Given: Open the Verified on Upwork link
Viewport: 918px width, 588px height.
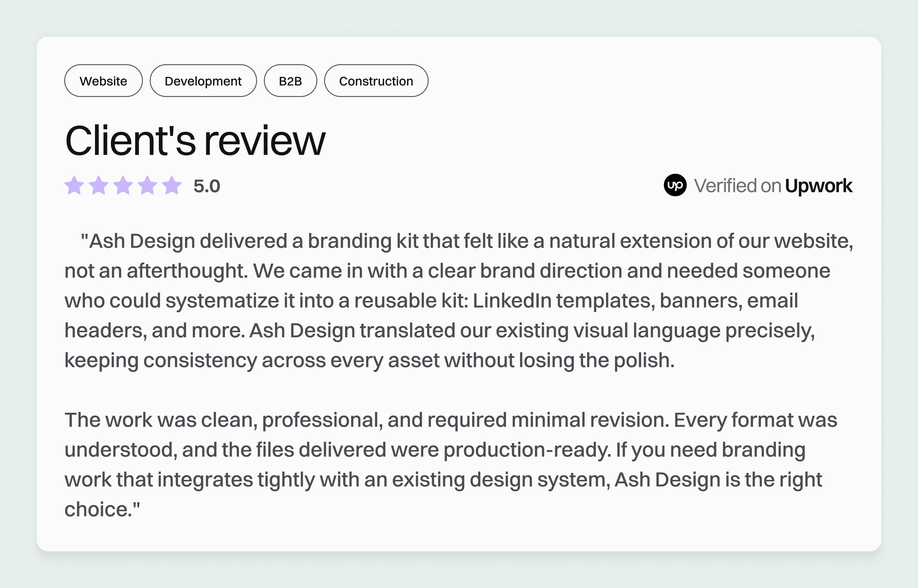Looking at the screenshot, I should tap(758, 186).
